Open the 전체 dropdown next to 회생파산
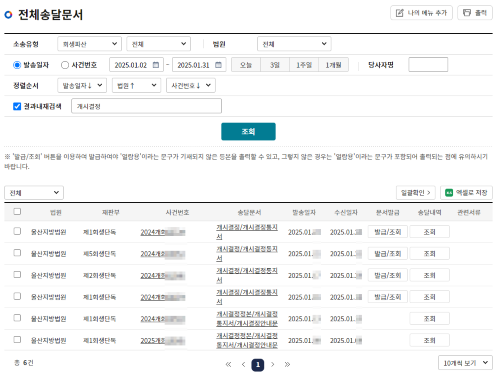 tap(158, 44)
